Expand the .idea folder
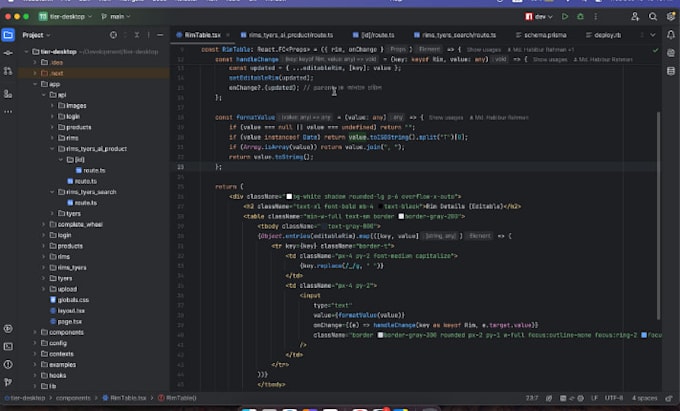The image size is (680, 411). coord(35,62)
